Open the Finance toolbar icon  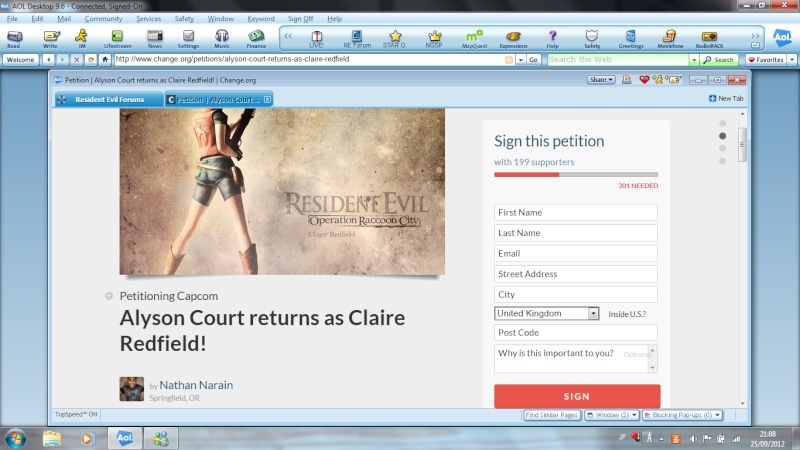click(256, 38)
